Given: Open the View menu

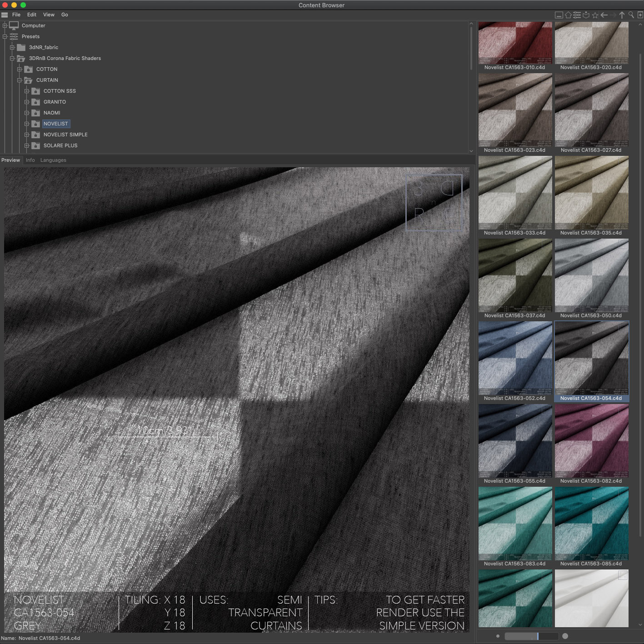Looking at the screenshot, I should point(49,15).
